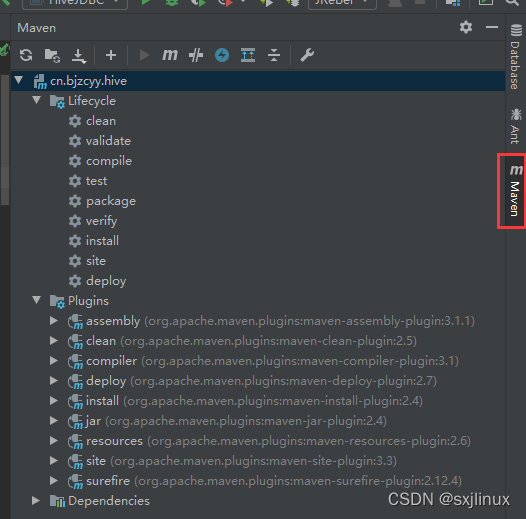526x519 pixels.
Task: Expand the assembly plugin node
Action: coord(54,321)
